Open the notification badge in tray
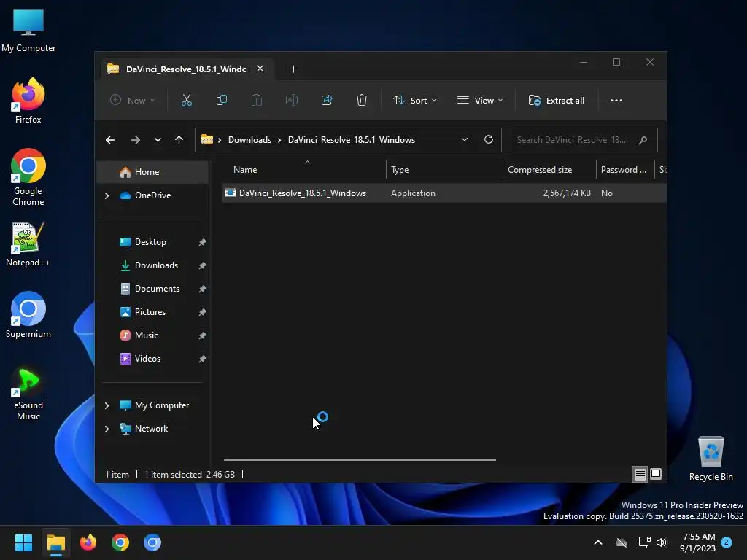 tap(727, 542)
